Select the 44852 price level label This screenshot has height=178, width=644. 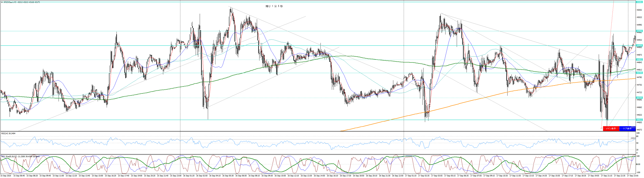[x=639, y=60]
